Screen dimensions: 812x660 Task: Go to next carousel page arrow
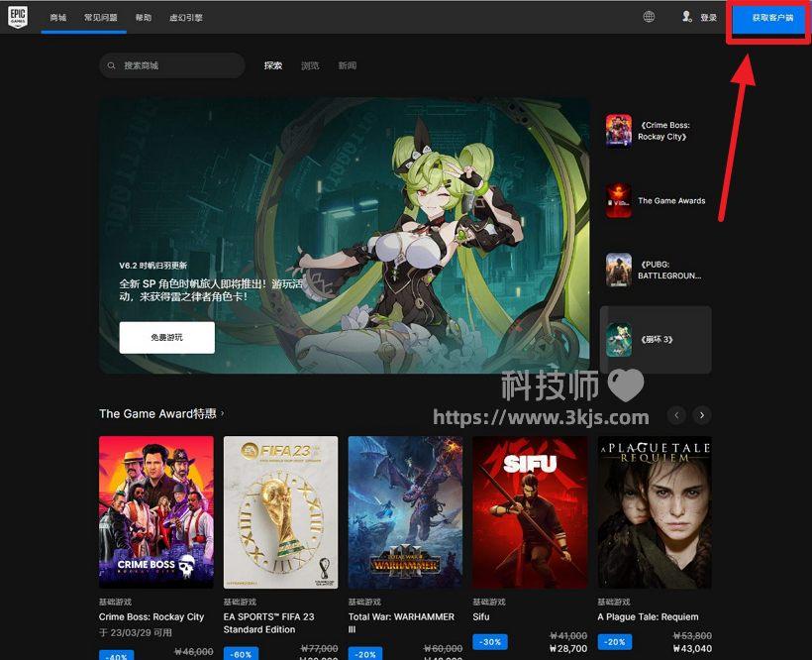click(702, 415)
